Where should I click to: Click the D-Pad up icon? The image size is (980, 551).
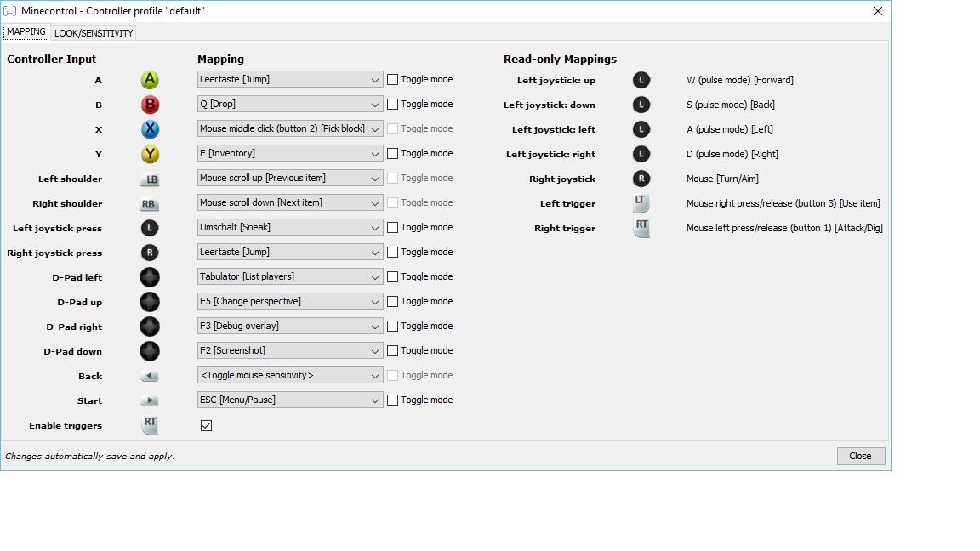tap(150, 302)
